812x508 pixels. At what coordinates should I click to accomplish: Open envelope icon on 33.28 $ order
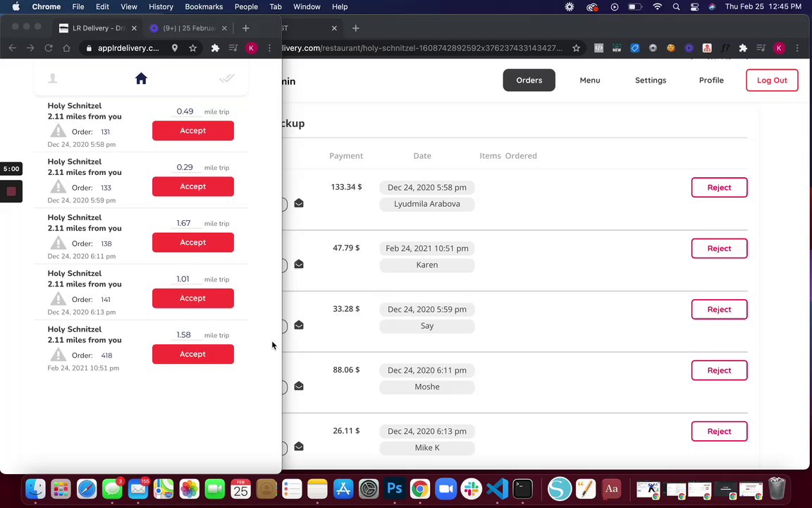(299, 325)
